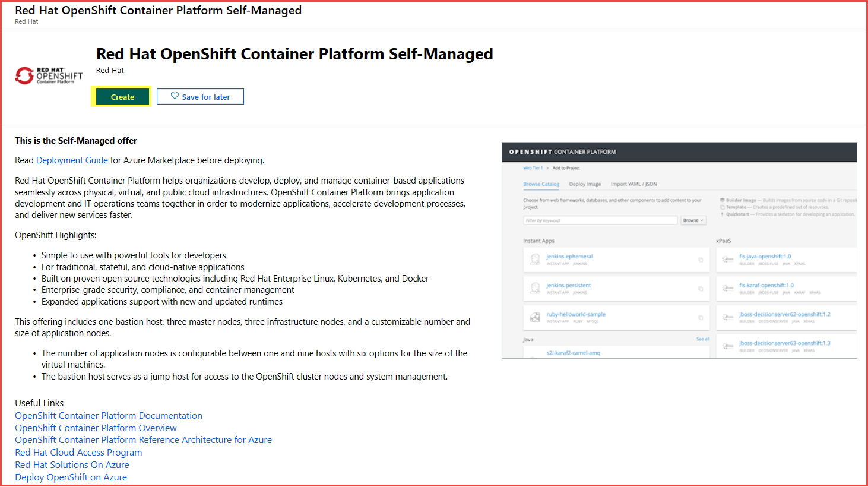Click bullet 'For traditional, stateful, and cloud-native applications'
The width and height of the screenshot is (868, 487).
click(142, 267)
